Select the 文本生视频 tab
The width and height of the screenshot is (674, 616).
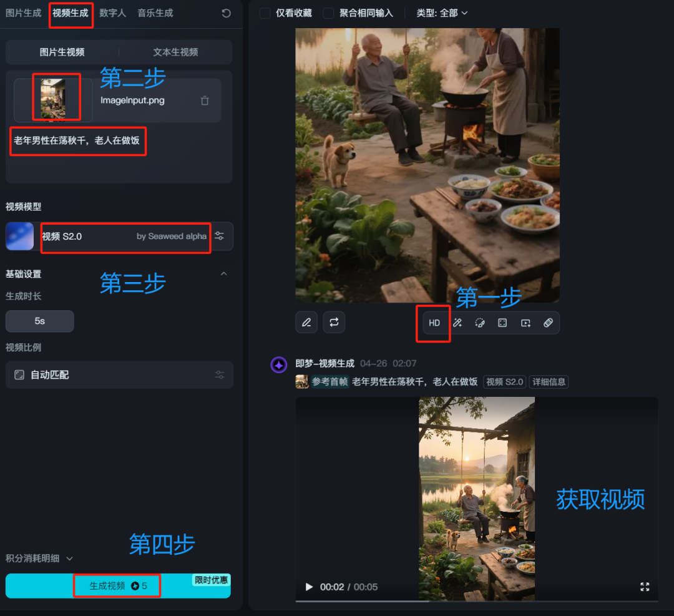(175, 52)
